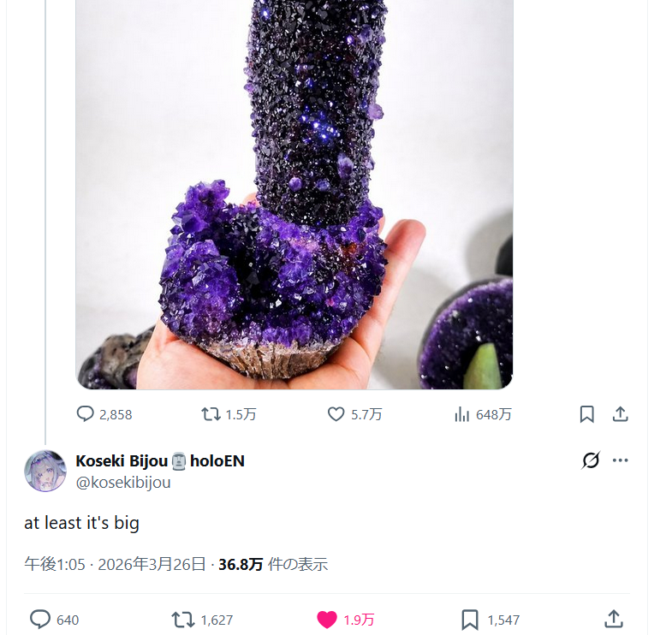This screenshot has width=672, height=635.
Task: View analytics showing 648万 views
Action: click(x=462, y=414)
